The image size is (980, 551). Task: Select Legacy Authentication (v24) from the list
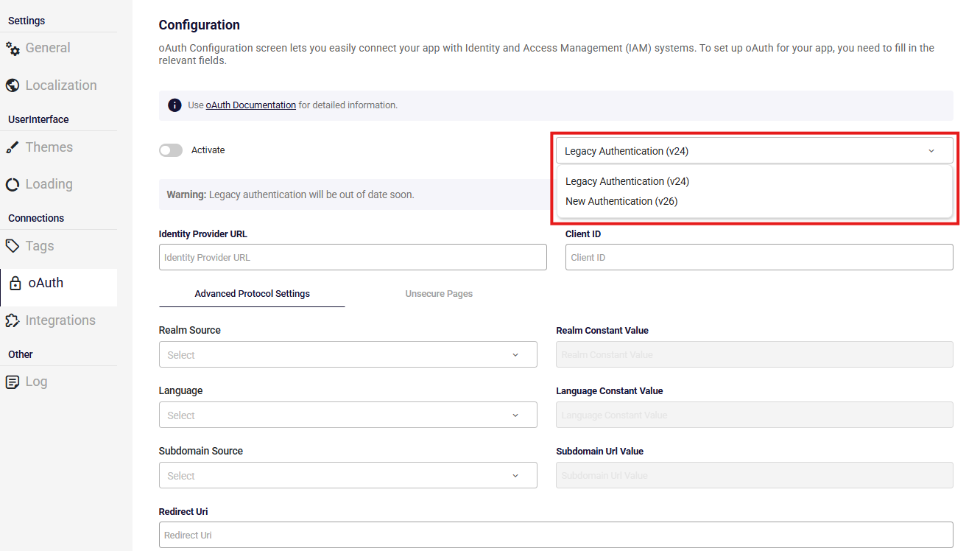tap(627, 181)
